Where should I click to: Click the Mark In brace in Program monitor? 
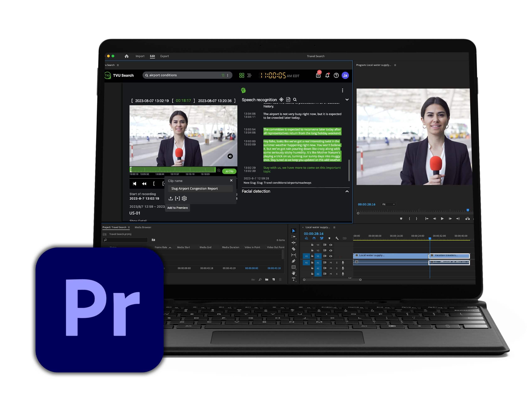pyautogui.click(x=409, y=219)
